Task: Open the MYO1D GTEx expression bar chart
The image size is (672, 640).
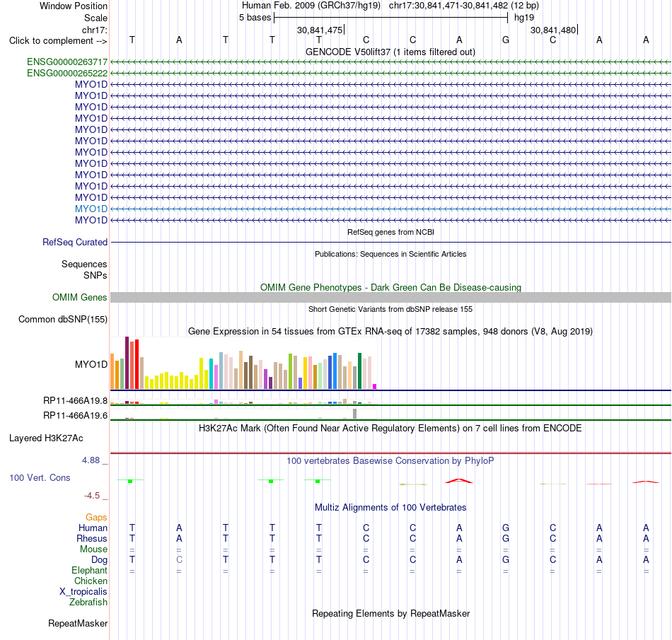Action: pos(243,363)
